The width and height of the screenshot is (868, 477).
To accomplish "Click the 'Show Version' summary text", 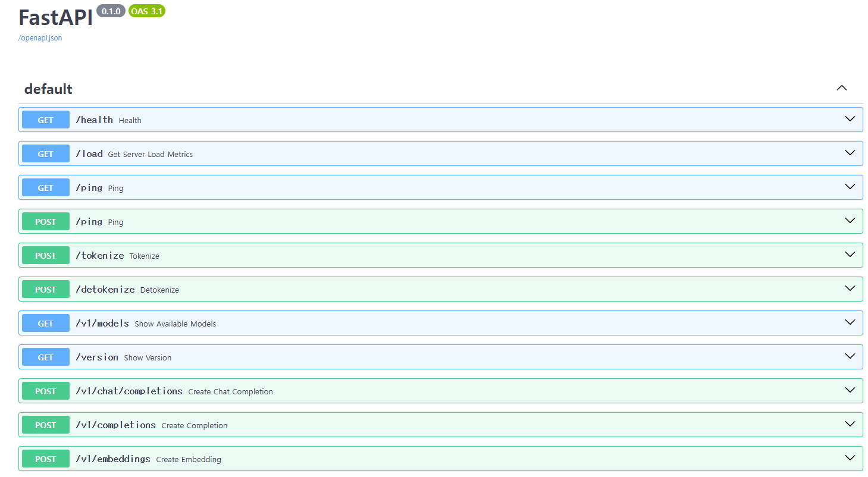I will pos(148,357).
